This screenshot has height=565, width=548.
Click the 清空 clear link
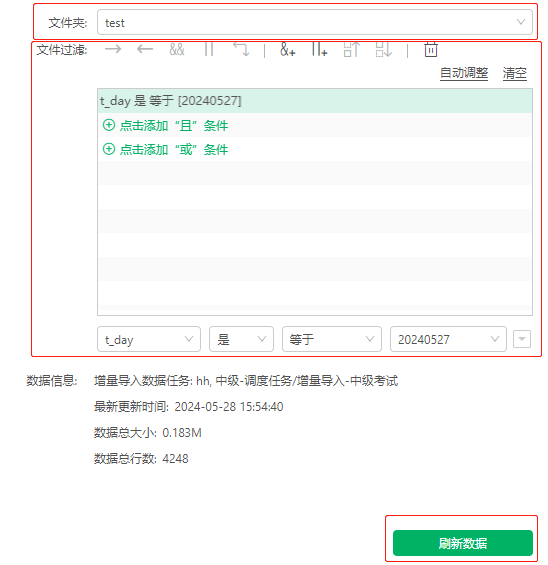pos(514,73)
